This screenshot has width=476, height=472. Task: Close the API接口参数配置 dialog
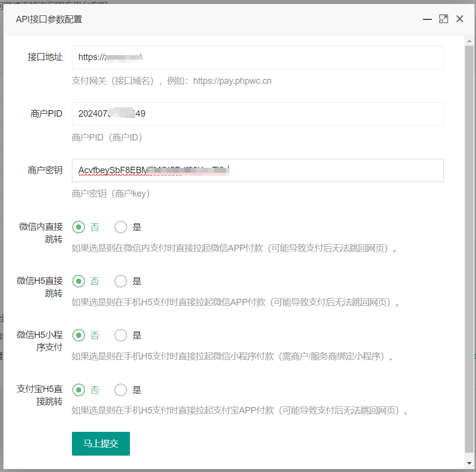point(460,19)
